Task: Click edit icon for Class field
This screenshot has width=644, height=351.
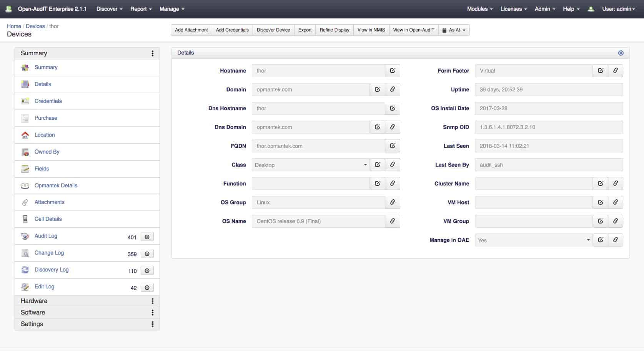Action: coord(377,165)
